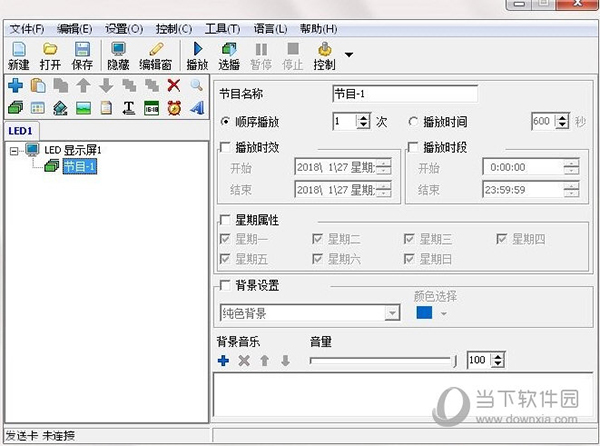Select the 播放时间 radio button
This screenshot has height=446, width=600.
click(414, 121)
